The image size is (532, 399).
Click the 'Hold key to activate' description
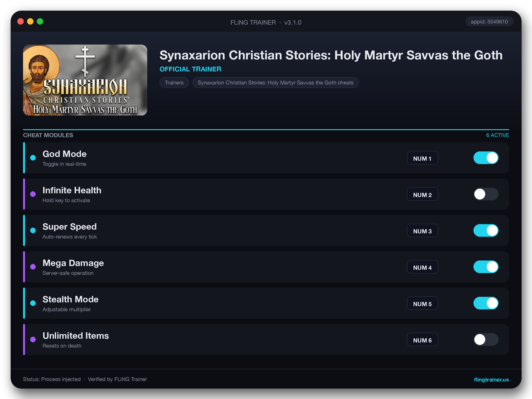66,200
